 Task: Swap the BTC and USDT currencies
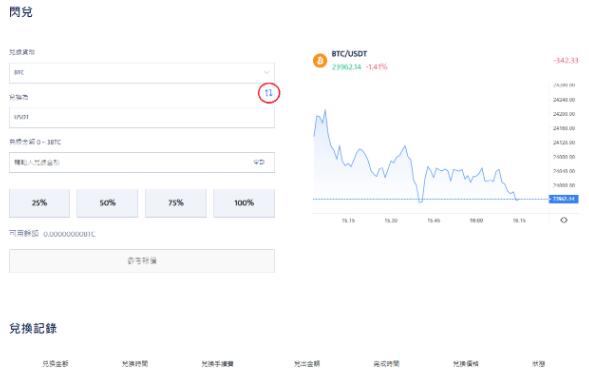click(269, 93)
